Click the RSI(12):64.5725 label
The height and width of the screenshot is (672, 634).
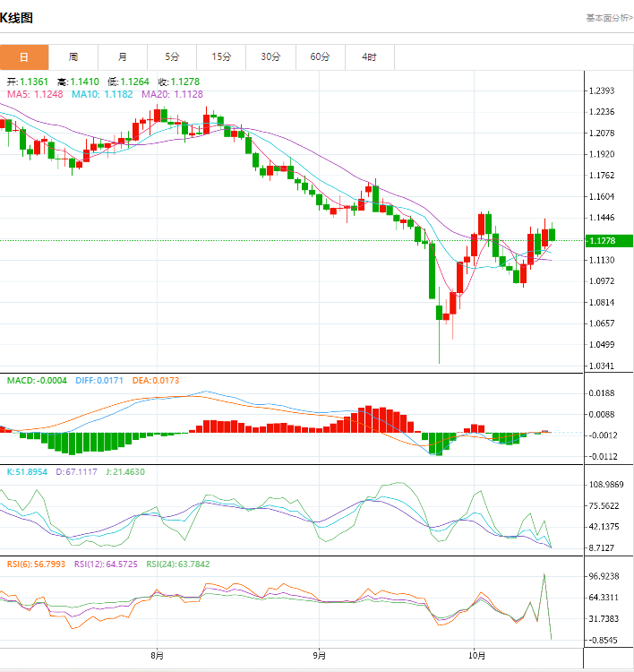click(106, 564)
